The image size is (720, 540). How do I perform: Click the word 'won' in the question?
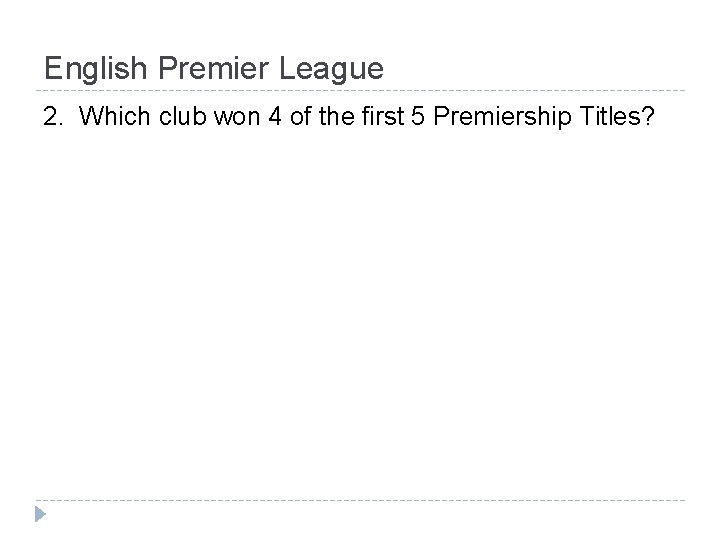tap(237, 118)
